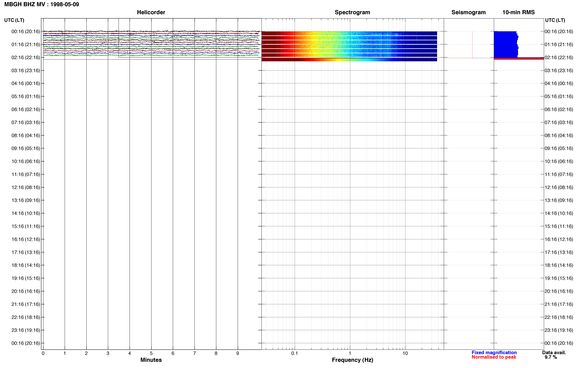This screenshot has height=368, width=588.
Task: Click the "UTC (LT)" label beside the helicorder
Action: (14, 20)
